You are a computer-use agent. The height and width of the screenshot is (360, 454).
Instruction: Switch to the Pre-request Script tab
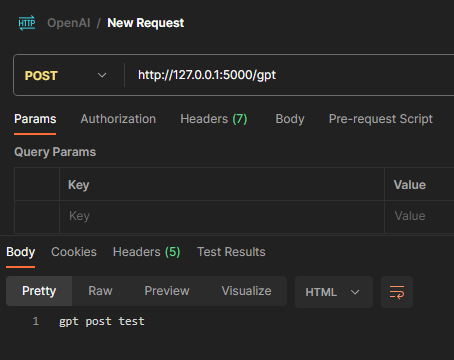pos(381,119)
